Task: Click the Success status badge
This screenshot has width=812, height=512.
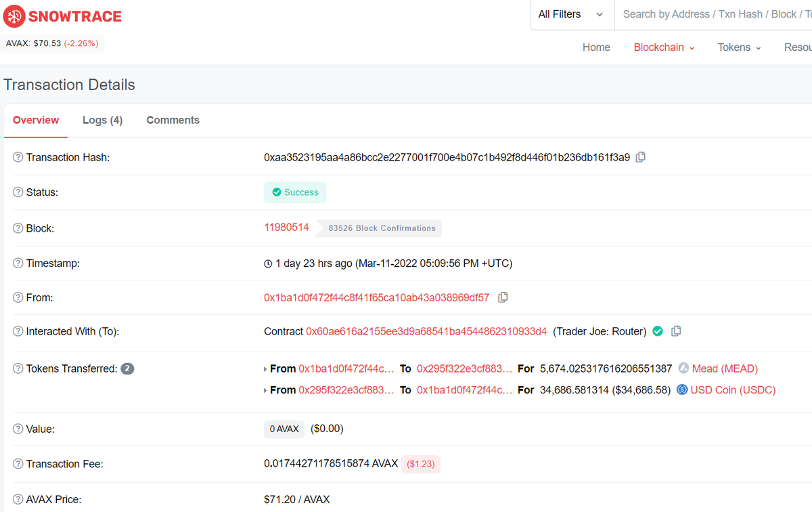Action: 295,192
